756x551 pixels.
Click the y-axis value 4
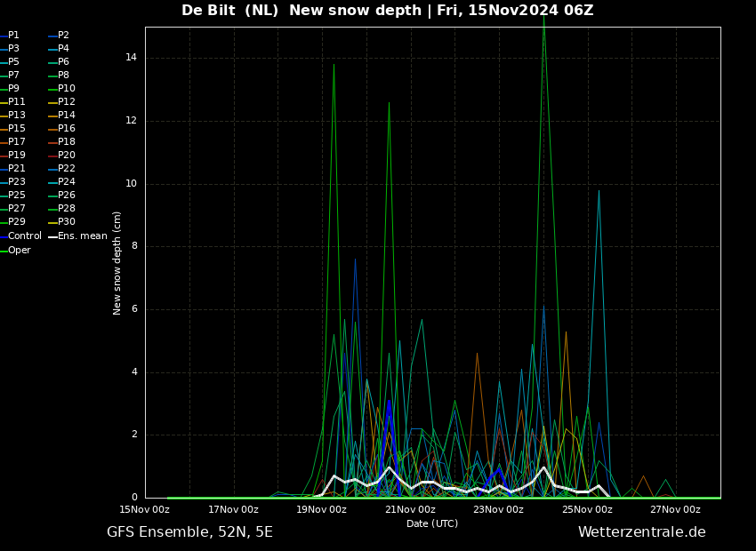[x=134, y=371]
